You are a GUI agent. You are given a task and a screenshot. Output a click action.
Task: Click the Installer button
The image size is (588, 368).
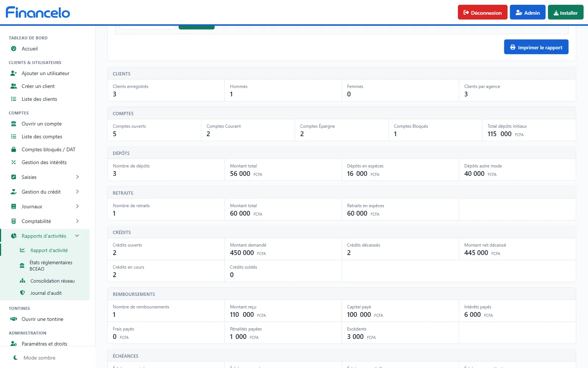[566, 12]
